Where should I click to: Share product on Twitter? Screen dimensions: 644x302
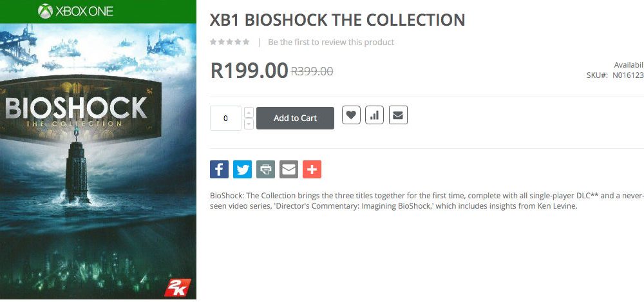tap(242, 169)
